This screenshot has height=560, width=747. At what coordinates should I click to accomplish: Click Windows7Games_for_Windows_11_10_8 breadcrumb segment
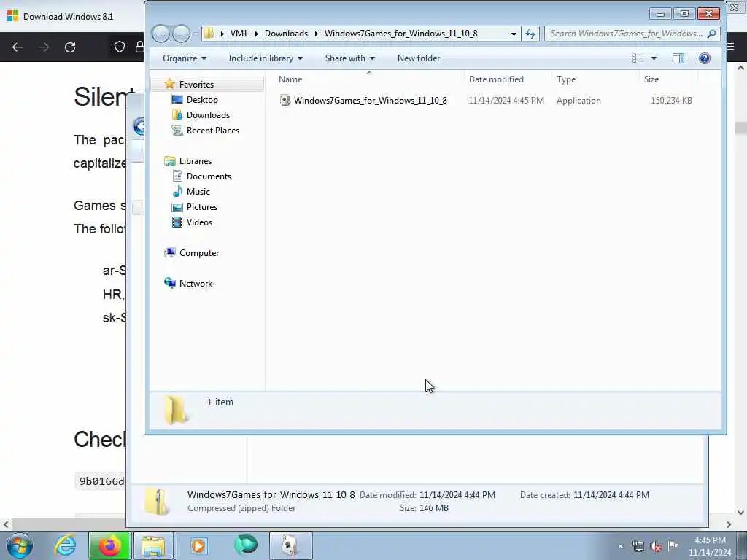click(401, 34)
